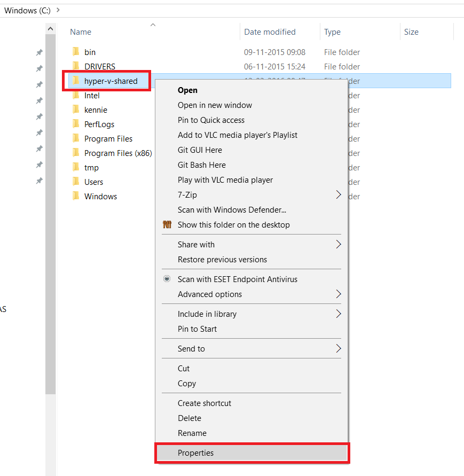Click the ESET Endpoint Antivirus scan icon
Viewport: 464px width, 476px height.
[x=167, y=279]
